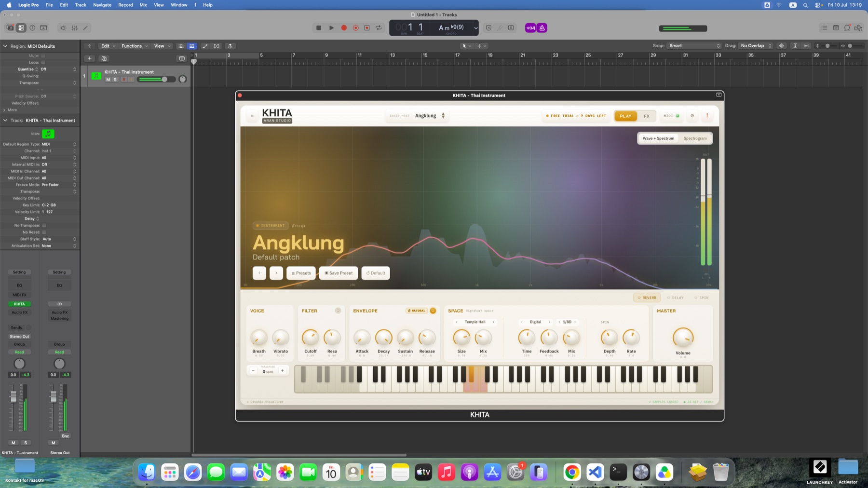
Task: Click the Duplicate Track icon
Action: coord(104,58)
